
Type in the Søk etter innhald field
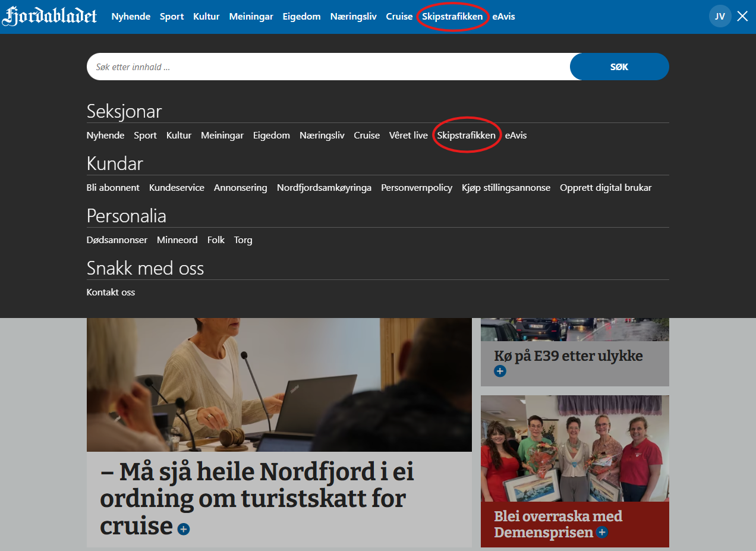327,67
